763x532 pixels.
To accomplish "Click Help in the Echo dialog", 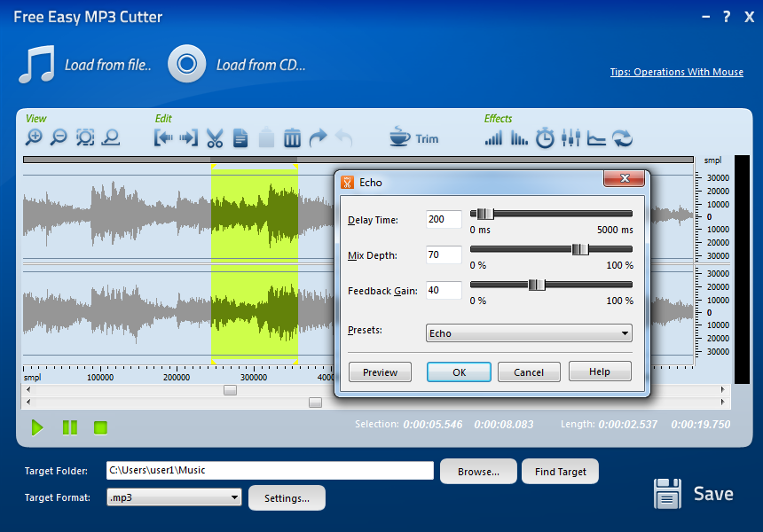I will pos(600,372).
